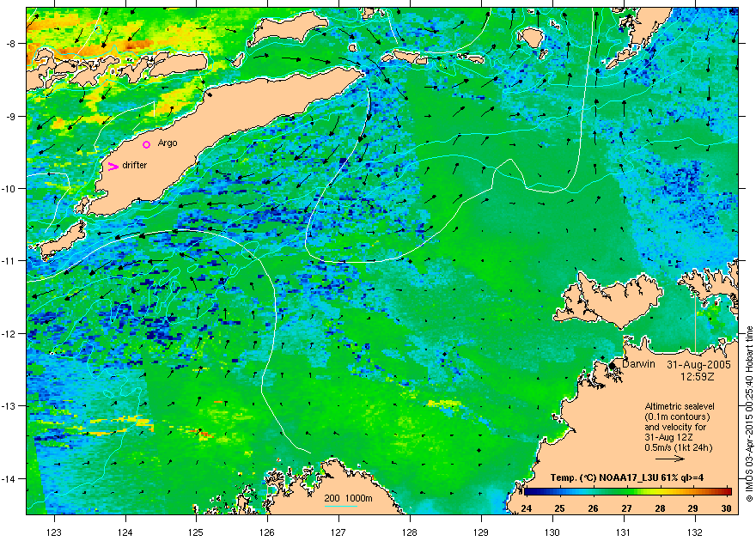The image size is (756, 541).
Task: Click longitude axis label '130'
Action: 552,532
